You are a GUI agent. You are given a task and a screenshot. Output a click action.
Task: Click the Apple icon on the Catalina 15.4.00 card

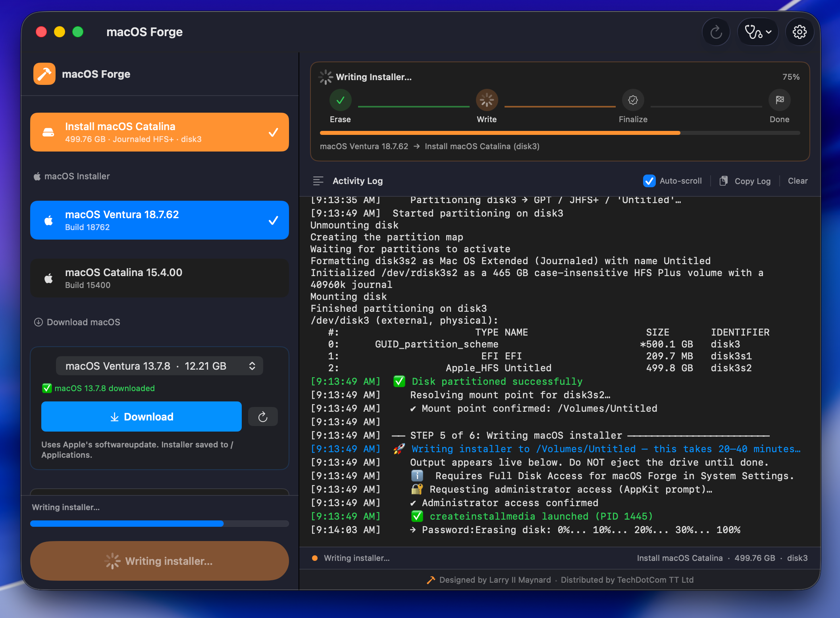coord(48,278)
